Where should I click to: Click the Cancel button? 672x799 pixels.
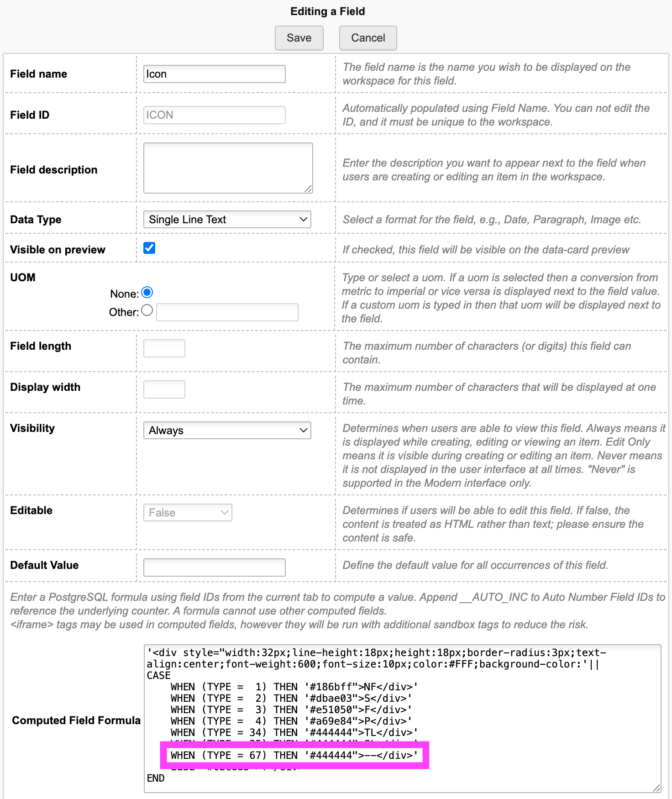click(368, 38)
